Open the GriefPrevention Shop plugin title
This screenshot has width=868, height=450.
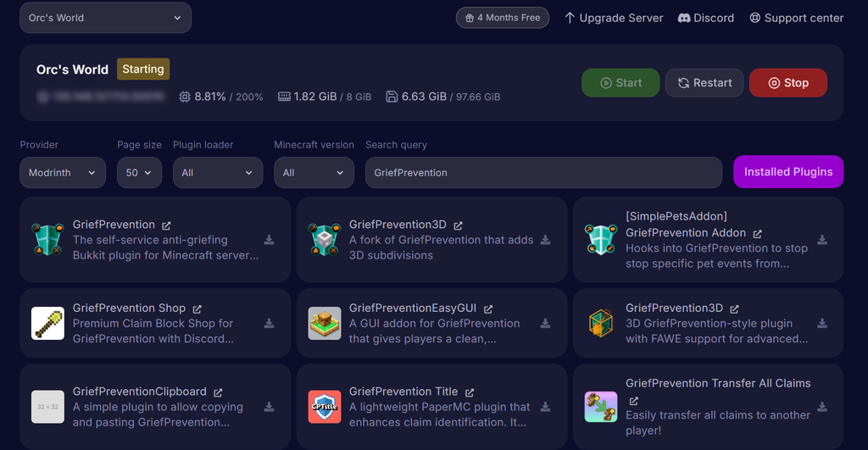129,308
